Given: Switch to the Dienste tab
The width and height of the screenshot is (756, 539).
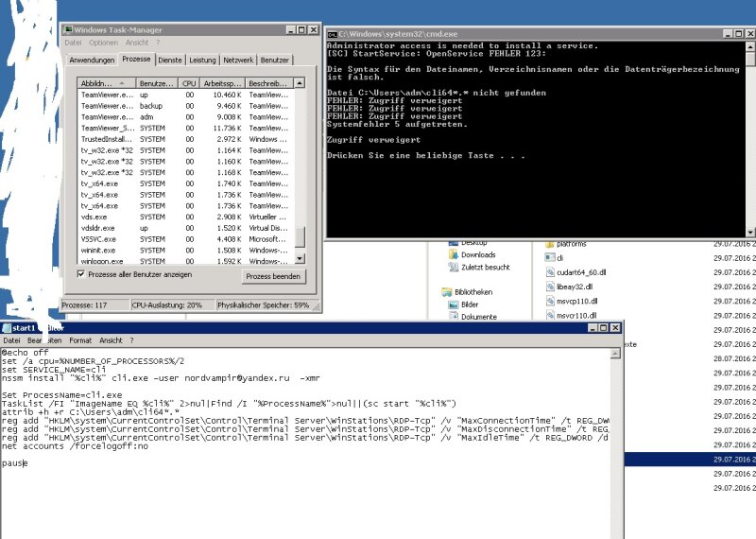Looking at the screenshot, I should 168,60.
